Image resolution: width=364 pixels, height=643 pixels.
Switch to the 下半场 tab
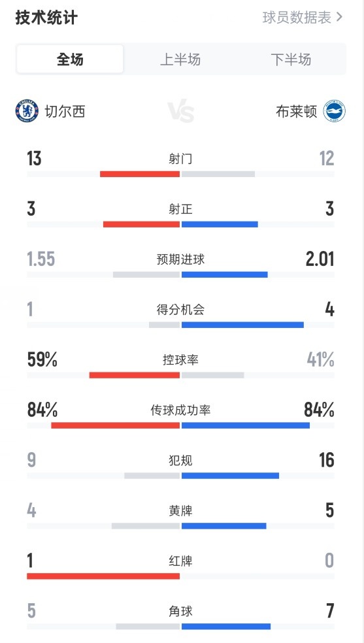291,59
